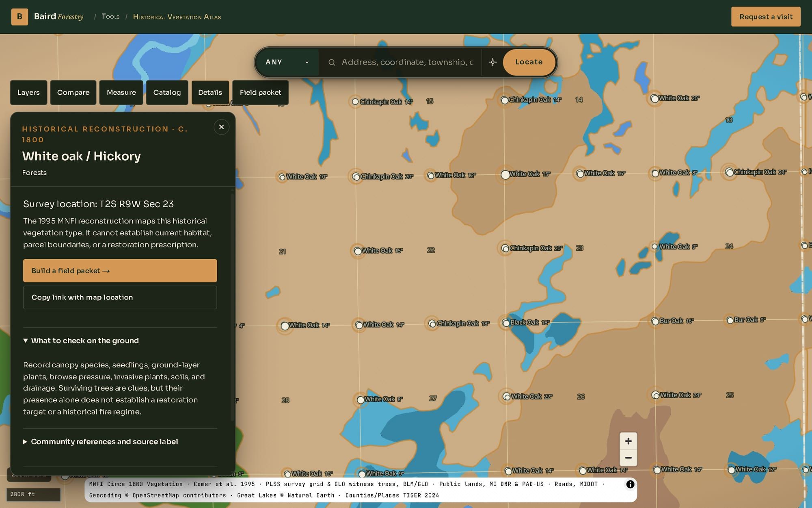This screenshot has width=812, height=508.
Task: Select the White Oak 22" witness tree marker
Action: [x=507, y=397]
